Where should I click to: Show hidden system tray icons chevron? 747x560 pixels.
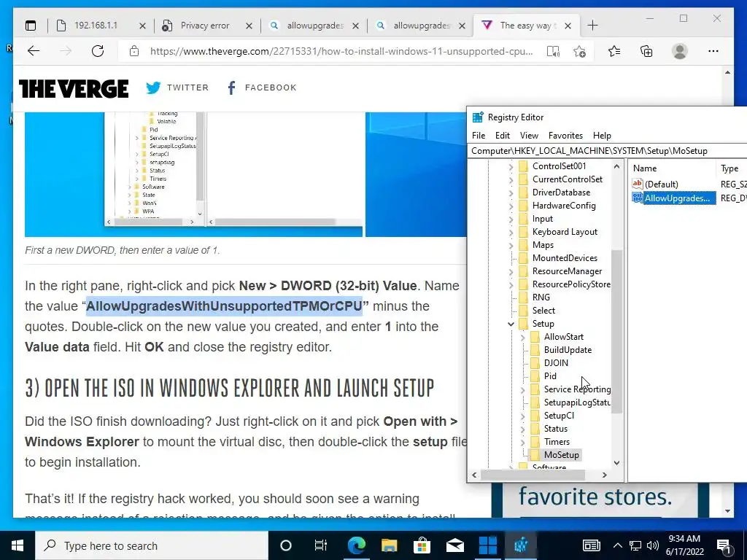pos(617,545)
